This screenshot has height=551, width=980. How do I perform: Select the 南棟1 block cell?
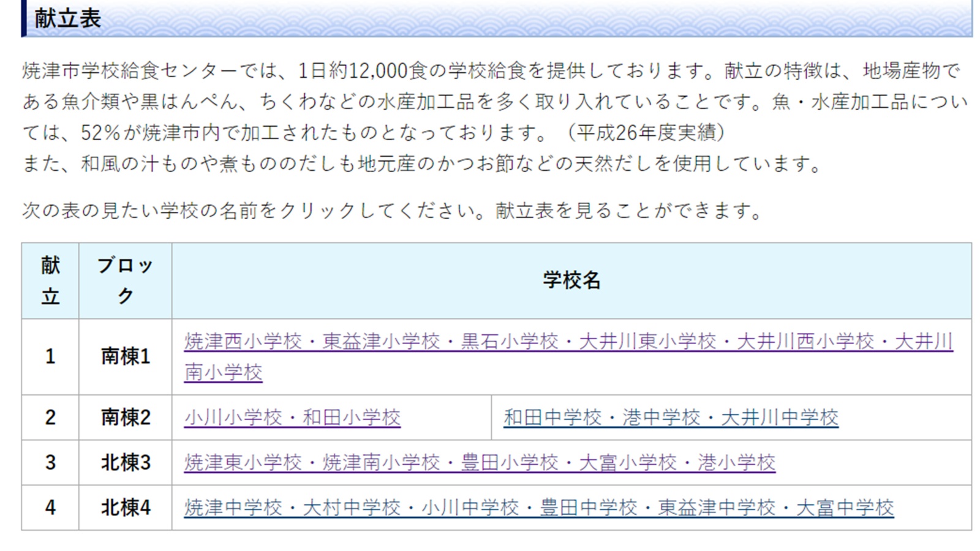[x=125, y=356]
